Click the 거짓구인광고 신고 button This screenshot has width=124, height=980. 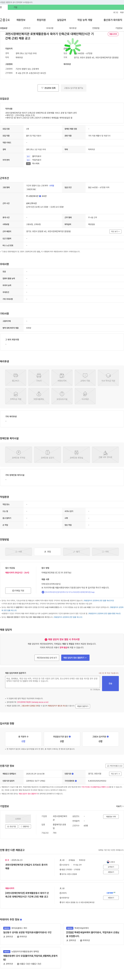click(x=115, y=766)
